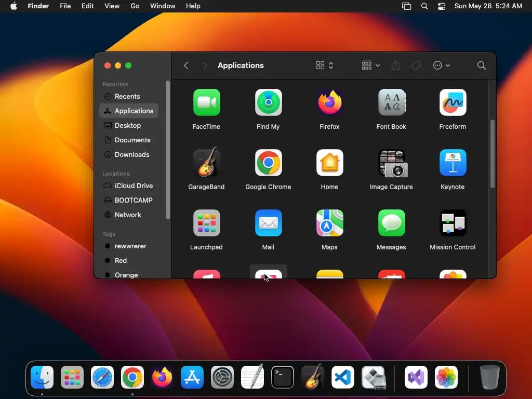Open the FaceTime app icon
Image resolution: width=532 pixels, height=399 pixels.
tap(207, 102)
